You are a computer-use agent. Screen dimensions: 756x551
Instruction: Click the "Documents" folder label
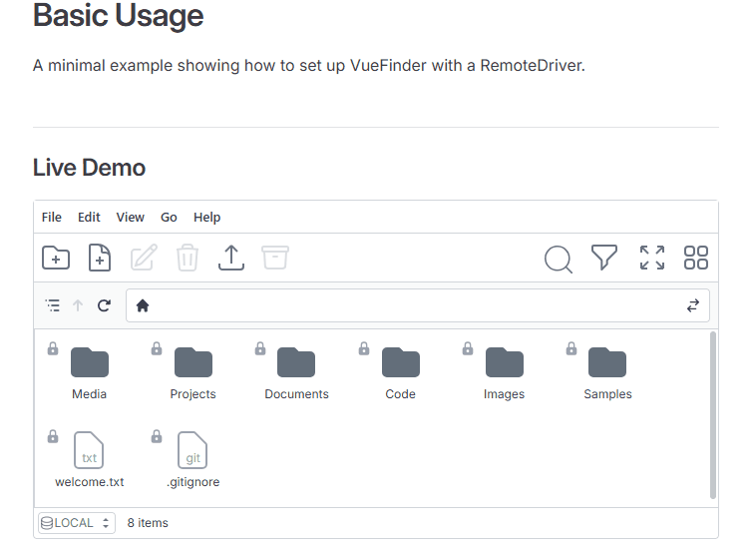tap(296, 394)
